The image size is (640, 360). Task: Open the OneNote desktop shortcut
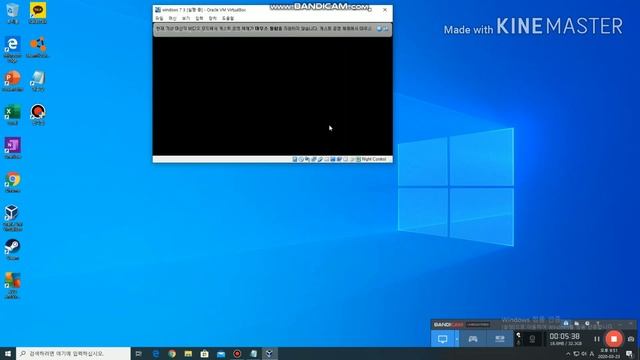pyautogui.click(x=13, y=148)
